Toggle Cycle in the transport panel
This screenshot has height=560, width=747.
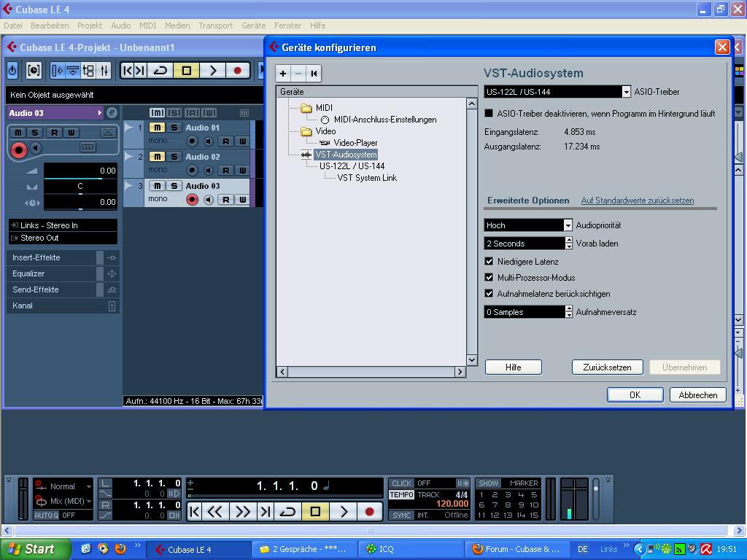[x=287, y=512]
